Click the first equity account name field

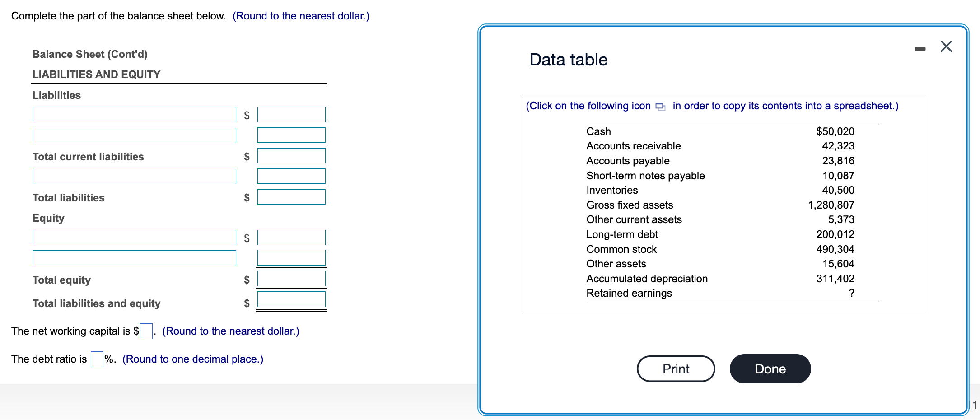point(134,237)
